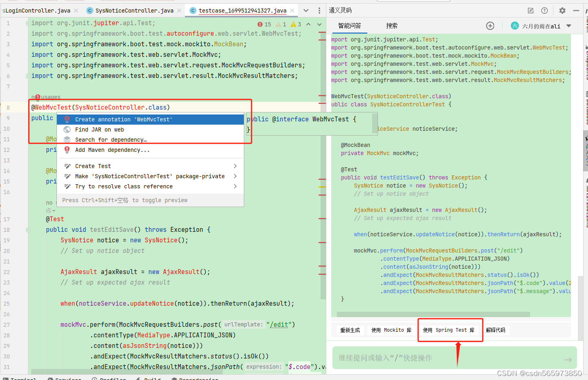Click the Build tool window button

click(148, 378)
